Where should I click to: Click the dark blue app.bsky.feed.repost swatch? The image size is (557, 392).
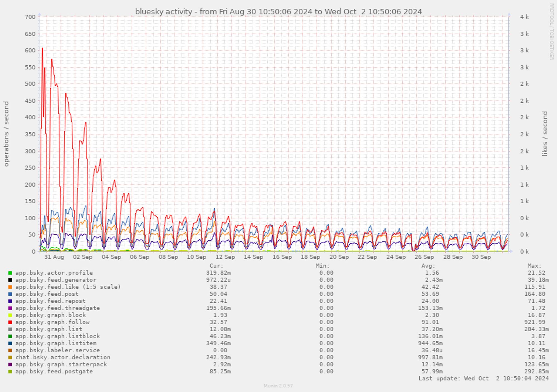tap(10, 301)
